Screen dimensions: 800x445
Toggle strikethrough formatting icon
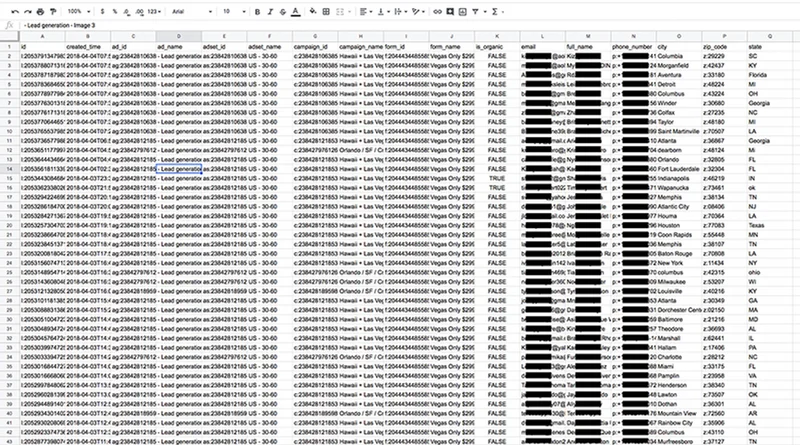point(283,12)
